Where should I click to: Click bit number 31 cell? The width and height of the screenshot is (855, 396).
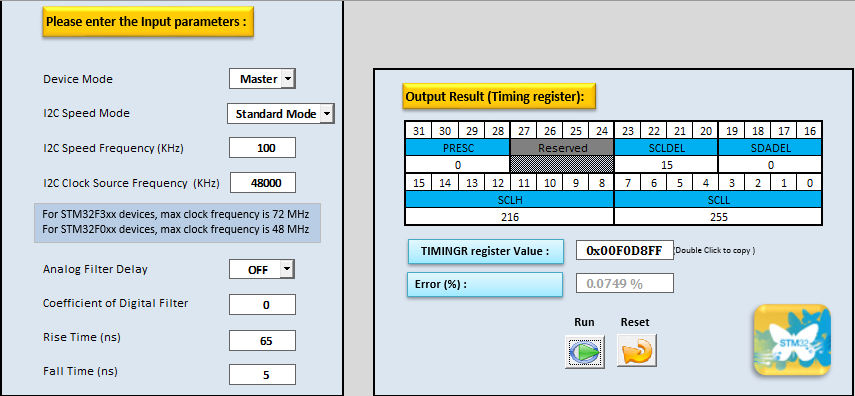(418, 131)
